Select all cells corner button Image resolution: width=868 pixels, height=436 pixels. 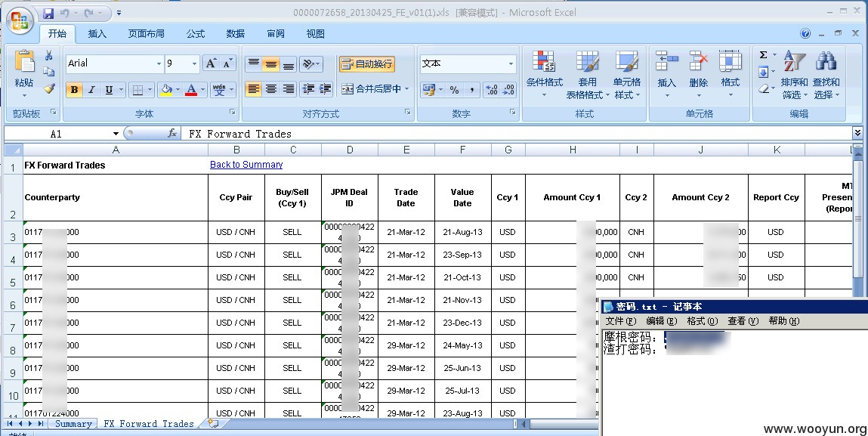(14, 150)
